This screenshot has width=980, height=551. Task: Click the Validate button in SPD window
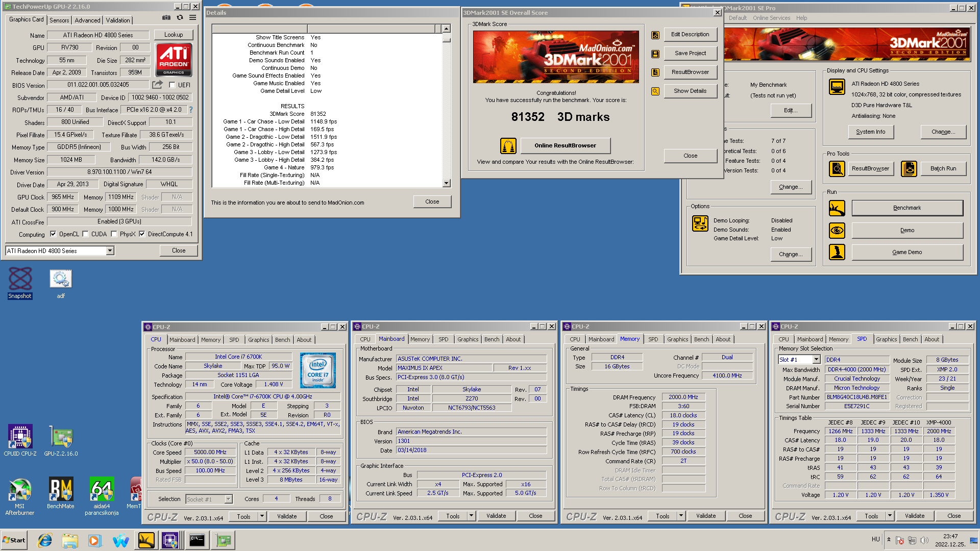915,516
